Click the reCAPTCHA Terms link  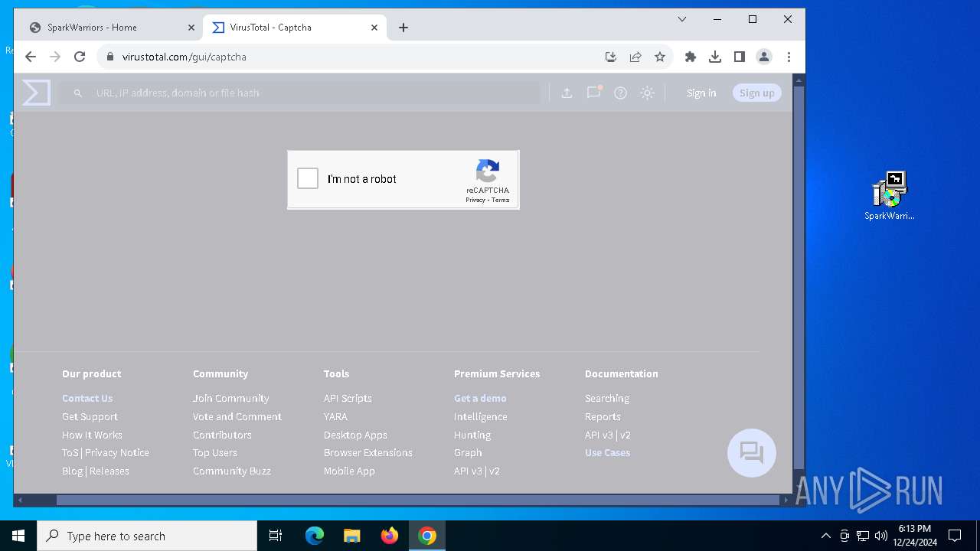click(x=501, y=200)
